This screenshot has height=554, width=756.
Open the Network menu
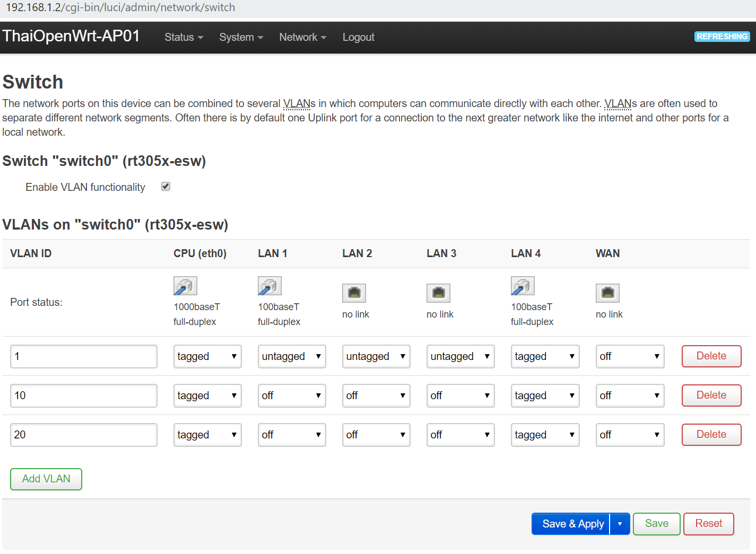coord(302,37)
